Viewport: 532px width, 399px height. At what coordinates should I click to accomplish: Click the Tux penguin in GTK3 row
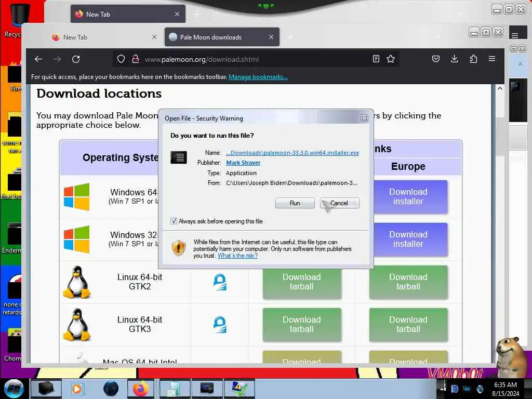(x=77, y=324)
